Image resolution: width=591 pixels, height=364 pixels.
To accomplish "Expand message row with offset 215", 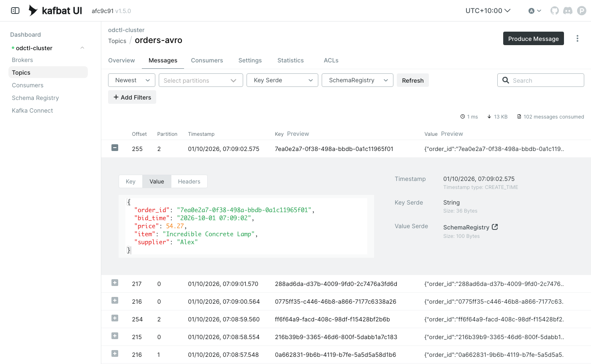I will pos(115,336).
